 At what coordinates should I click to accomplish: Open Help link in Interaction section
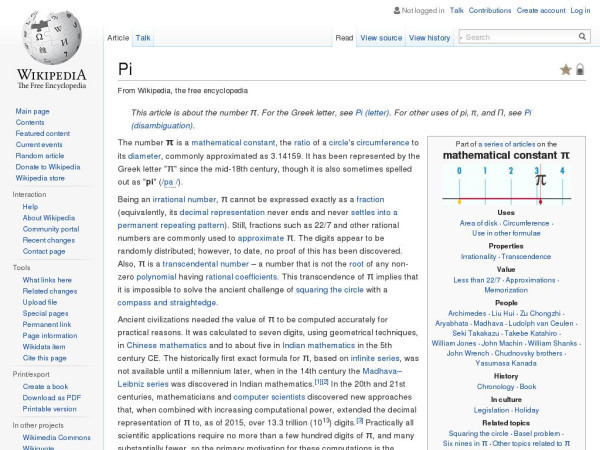30,207
